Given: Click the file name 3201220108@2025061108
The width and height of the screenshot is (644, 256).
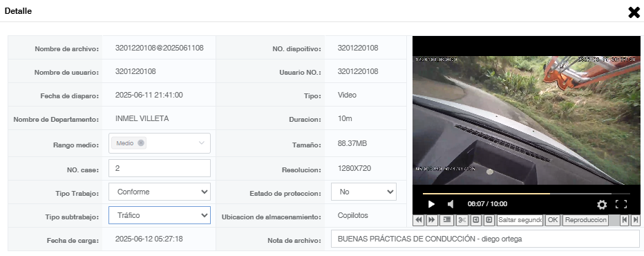Looking at the screenshot, I should click(x=160, y=48).
